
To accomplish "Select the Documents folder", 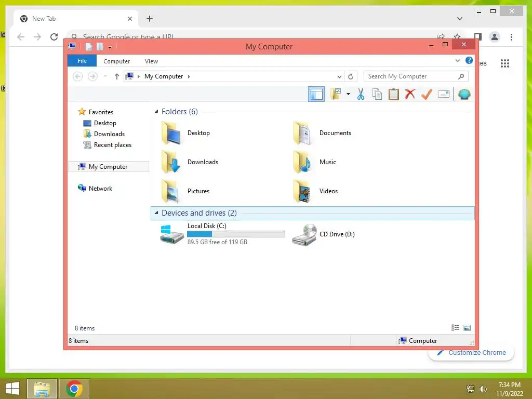I will (323, 133).
